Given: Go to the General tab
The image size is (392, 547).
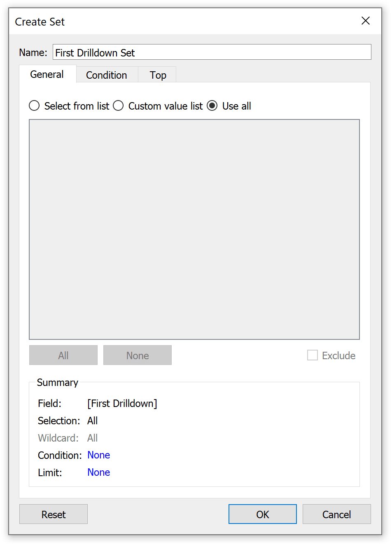Looking at the screenshot, I should (47, 74).
